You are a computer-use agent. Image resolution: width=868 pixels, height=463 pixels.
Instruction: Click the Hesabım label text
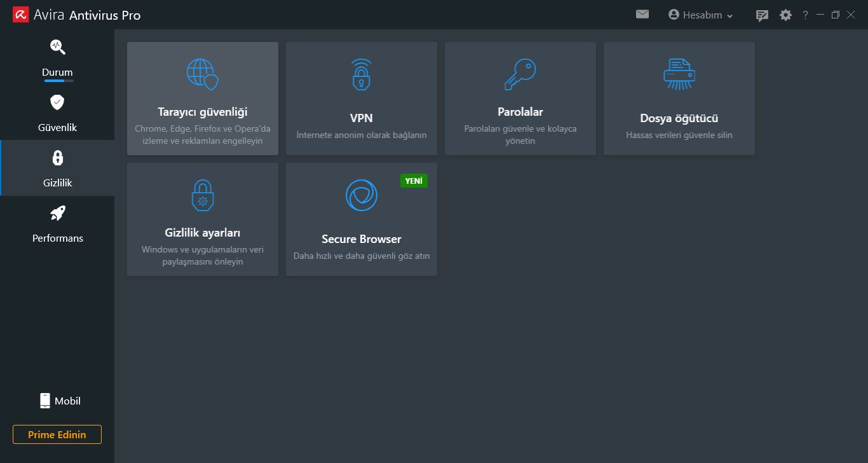pyautogui.click(x=702, y=15)
